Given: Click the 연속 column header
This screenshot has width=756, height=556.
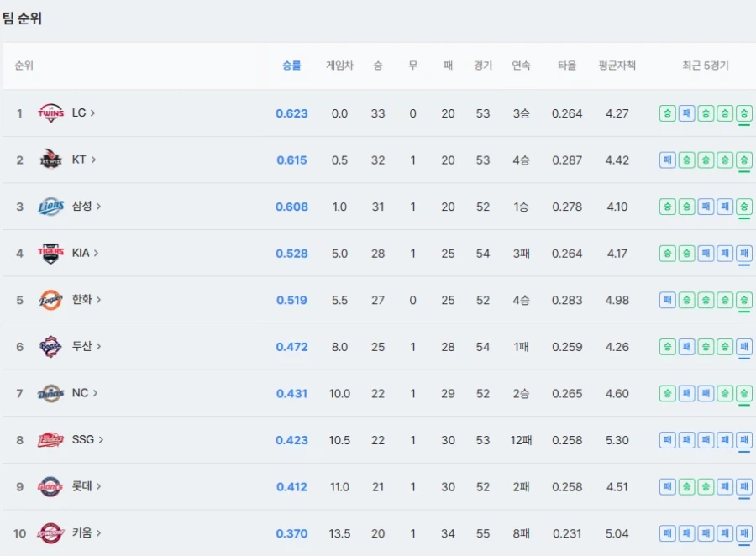Looking at the screenshot, I should [x=521, y=66].
